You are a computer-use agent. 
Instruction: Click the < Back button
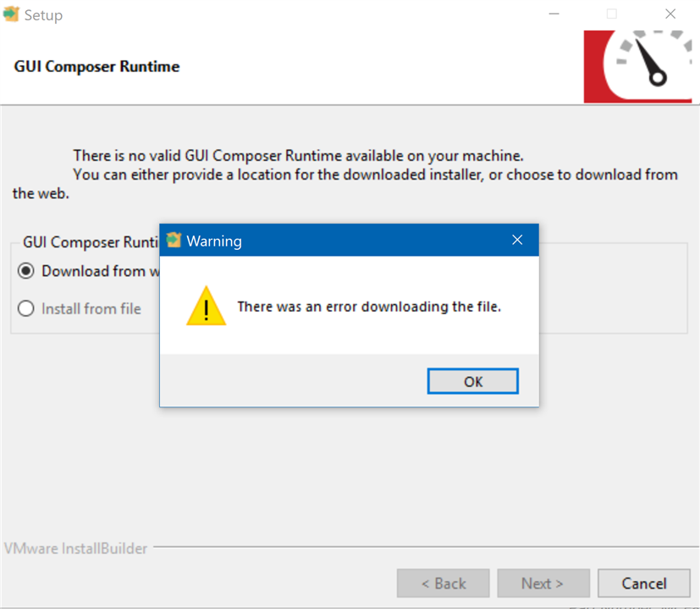click(x=443, y=583)
